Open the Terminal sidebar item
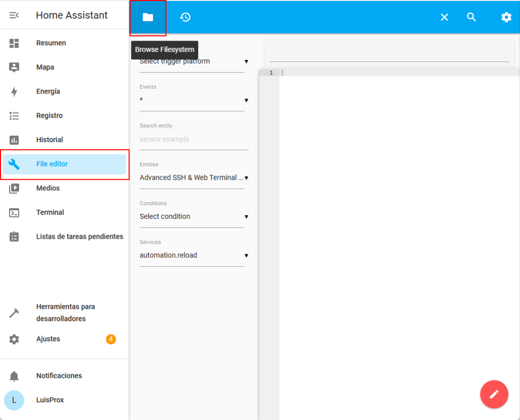 click(x=50, y=212)
